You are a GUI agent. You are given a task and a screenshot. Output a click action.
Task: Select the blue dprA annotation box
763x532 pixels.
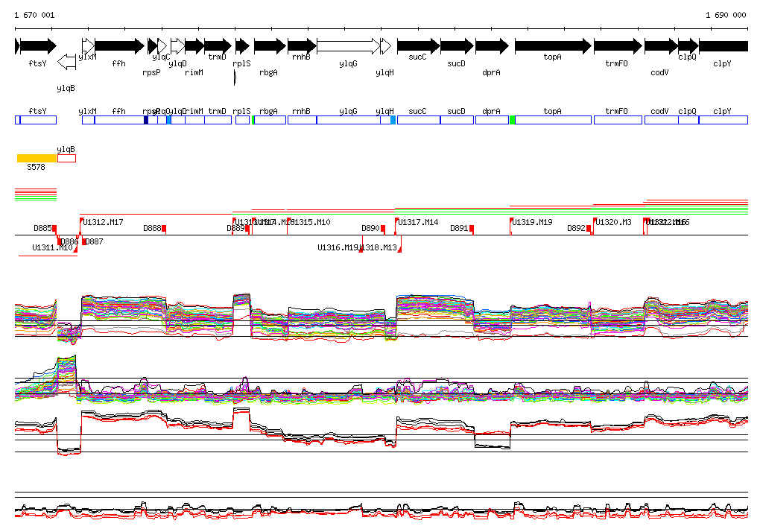(492, 120)
